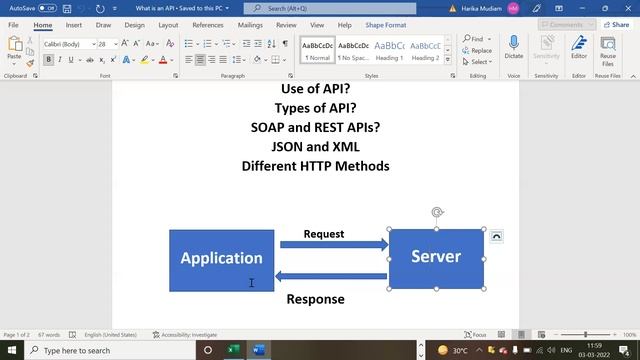Open the Change Case Aa dropdown
The image size is (640, 360).
coord(152,44)
